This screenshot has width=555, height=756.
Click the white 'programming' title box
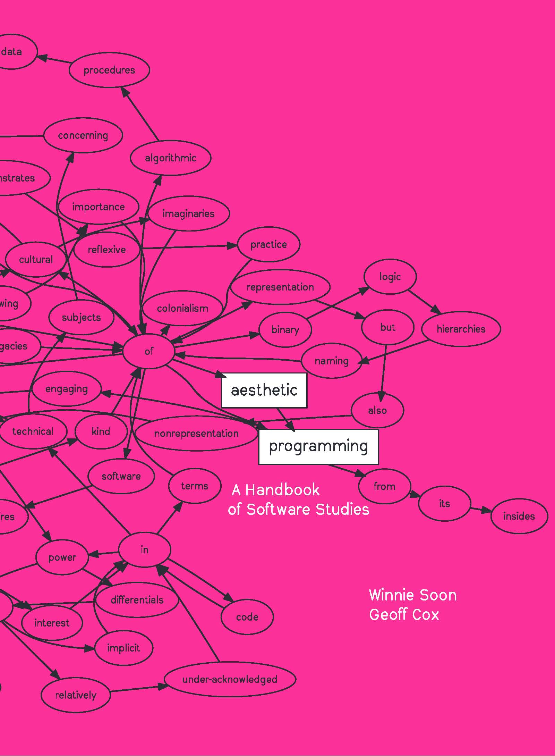318,447
